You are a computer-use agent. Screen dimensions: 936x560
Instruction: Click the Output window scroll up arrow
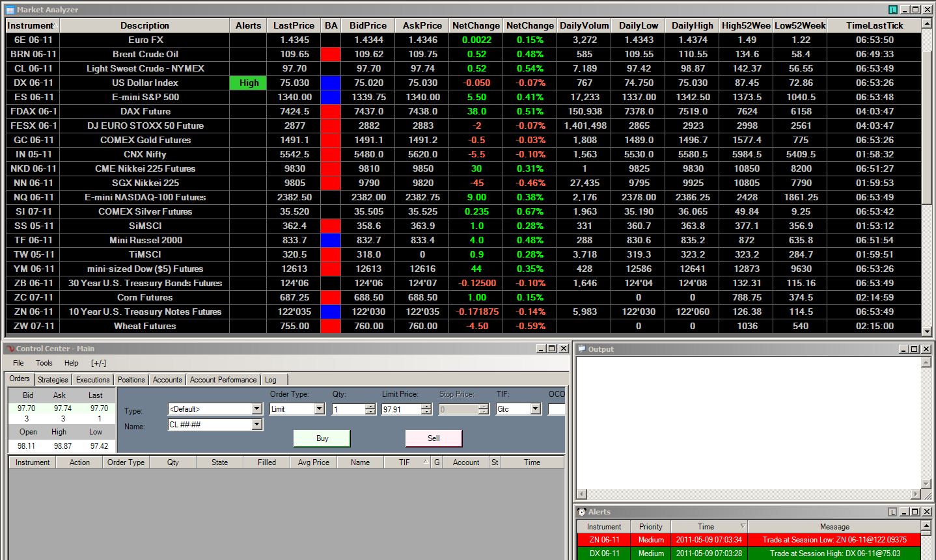coord(926,364)
